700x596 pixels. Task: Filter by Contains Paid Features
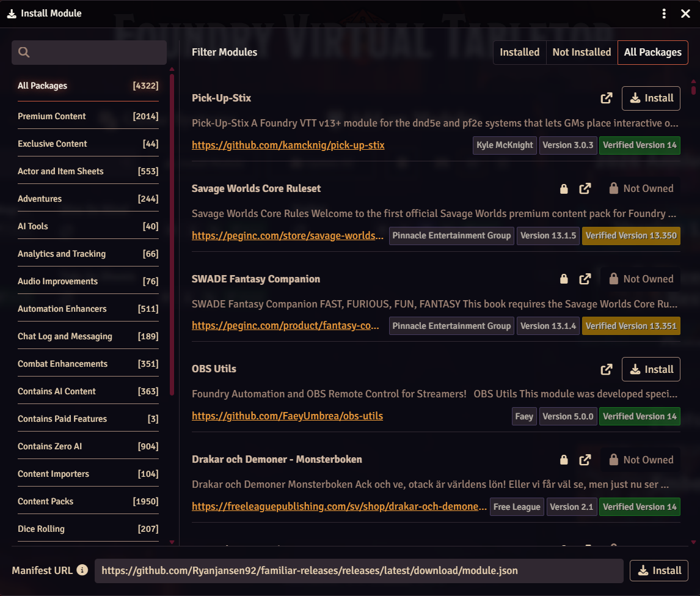pos(88,419)
